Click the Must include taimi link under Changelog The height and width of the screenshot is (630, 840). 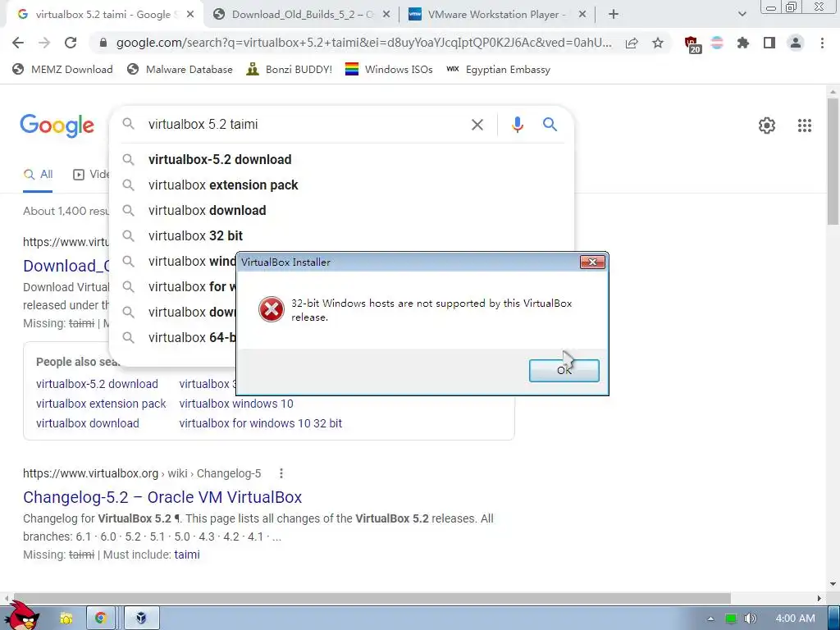pyautogui.click(x=186, y=555)
